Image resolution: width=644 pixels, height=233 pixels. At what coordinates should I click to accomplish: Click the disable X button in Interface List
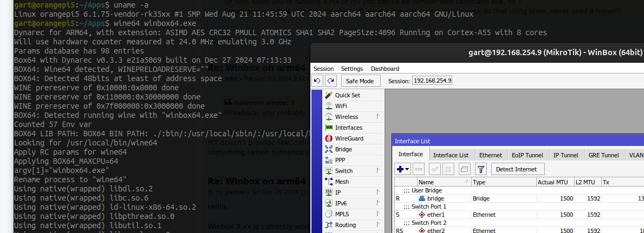(448, 169)
